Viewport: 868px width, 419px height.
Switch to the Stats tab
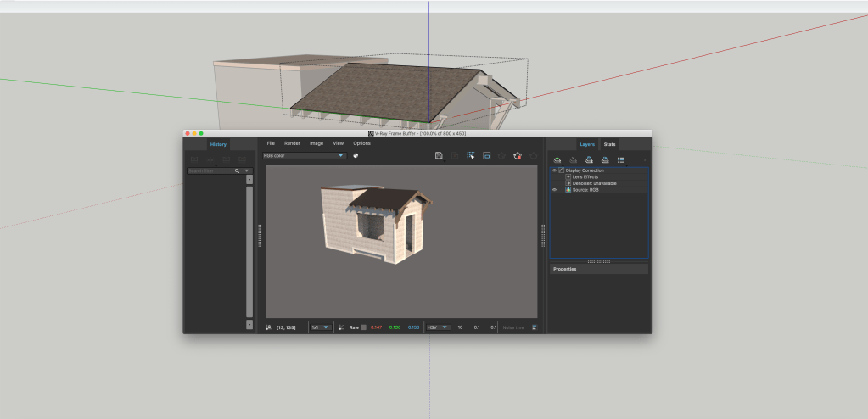point(610,144)
